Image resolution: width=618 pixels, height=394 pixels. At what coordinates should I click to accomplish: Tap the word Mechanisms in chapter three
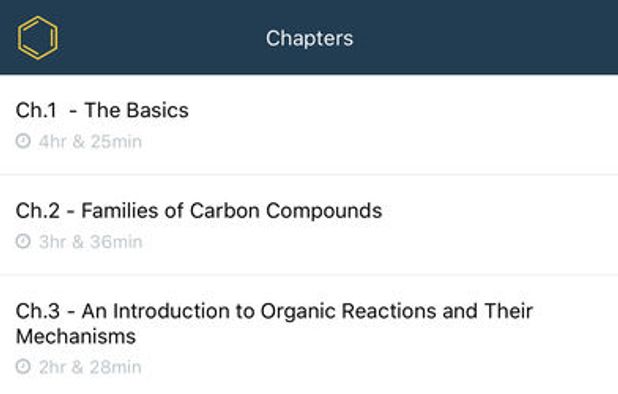[76, 336]
